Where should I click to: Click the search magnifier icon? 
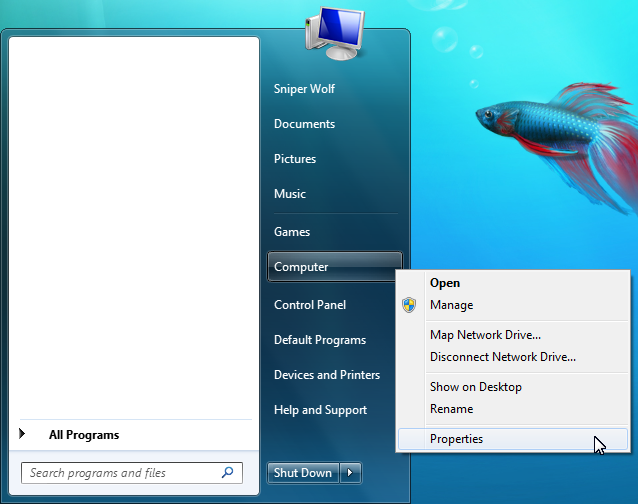pos(227,472)
